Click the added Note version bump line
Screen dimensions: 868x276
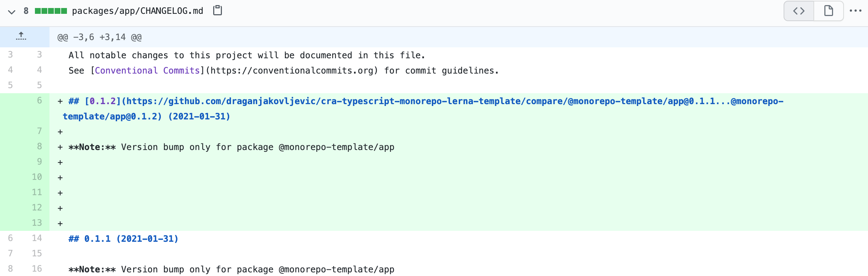pyautogui.click(x=231, y=147)
